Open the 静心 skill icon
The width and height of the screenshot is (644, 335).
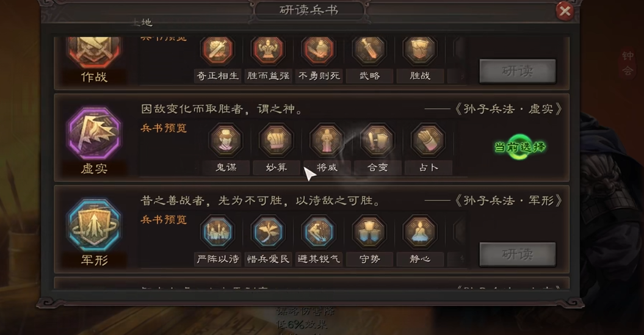[x=420, y=232]
